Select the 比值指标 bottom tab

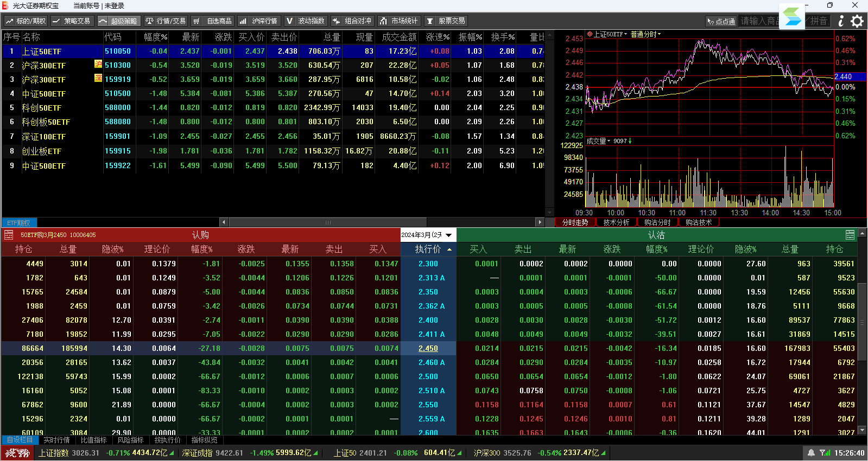[93, 440]
